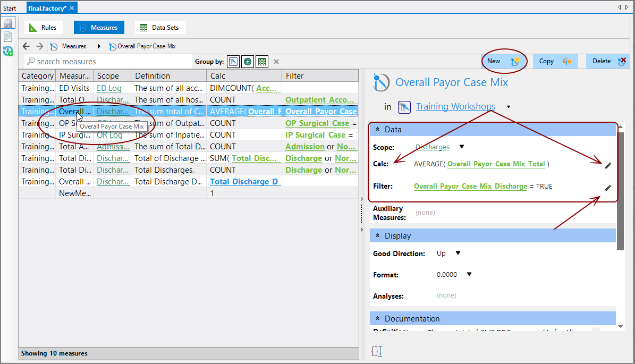Click the pencil edit icon beside Calc
Image resolution: width=635 pixels, height=364 pixels.
pos(607,165)
